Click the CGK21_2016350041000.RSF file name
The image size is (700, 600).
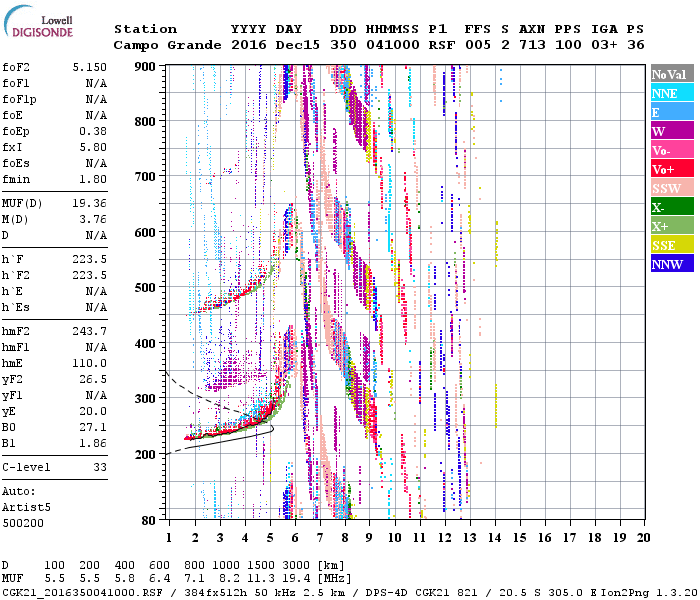pos(83,592)
